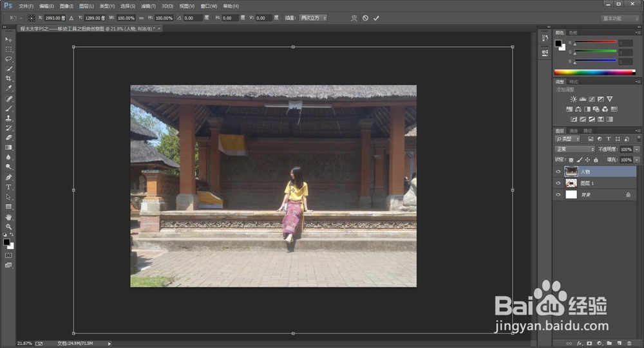The width and height of the screenshot is (644, 348).
Task: Open the Layers panel flyout menu
Action: tap(638, 131)
